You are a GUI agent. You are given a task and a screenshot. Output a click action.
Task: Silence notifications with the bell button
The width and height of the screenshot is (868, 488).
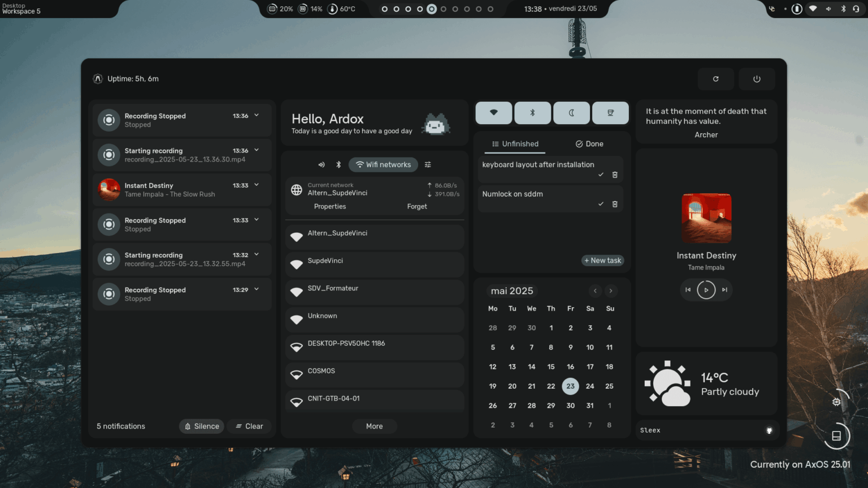201,426
